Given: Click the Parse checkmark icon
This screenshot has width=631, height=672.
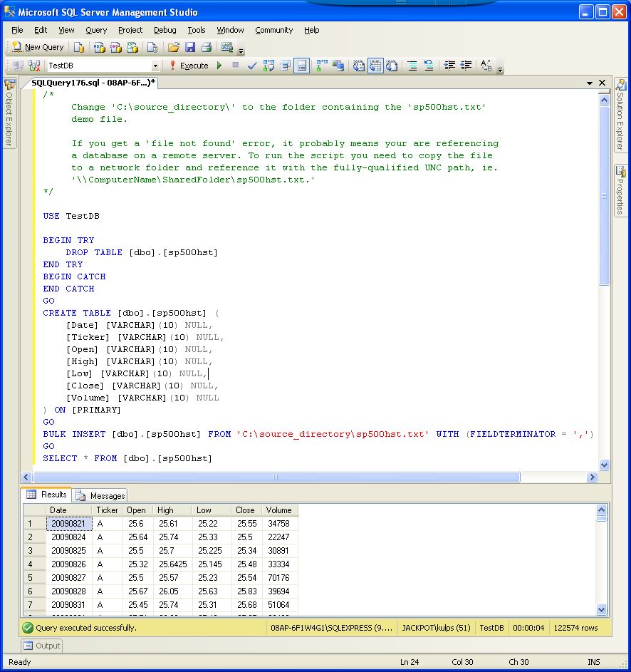Looking at the screenshot, I should click(252, 66).
